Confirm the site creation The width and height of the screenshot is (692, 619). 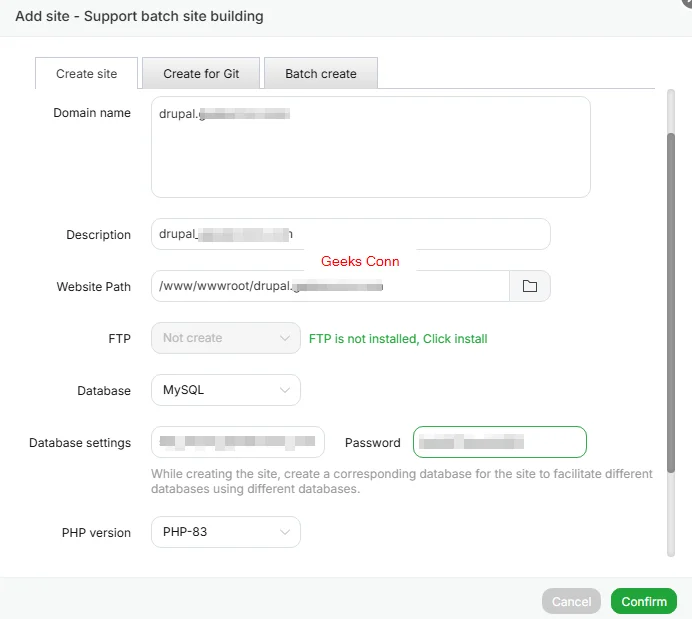644,601
